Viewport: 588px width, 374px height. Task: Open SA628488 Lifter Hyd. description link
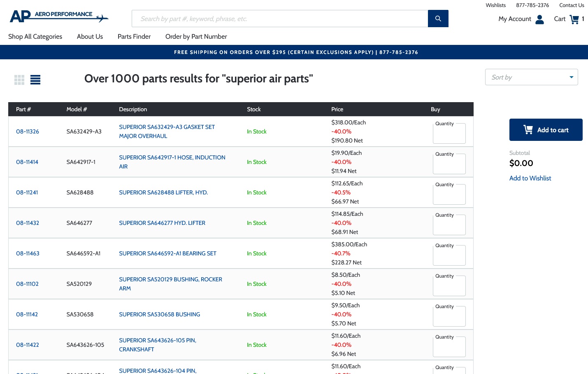pos(163,193)
